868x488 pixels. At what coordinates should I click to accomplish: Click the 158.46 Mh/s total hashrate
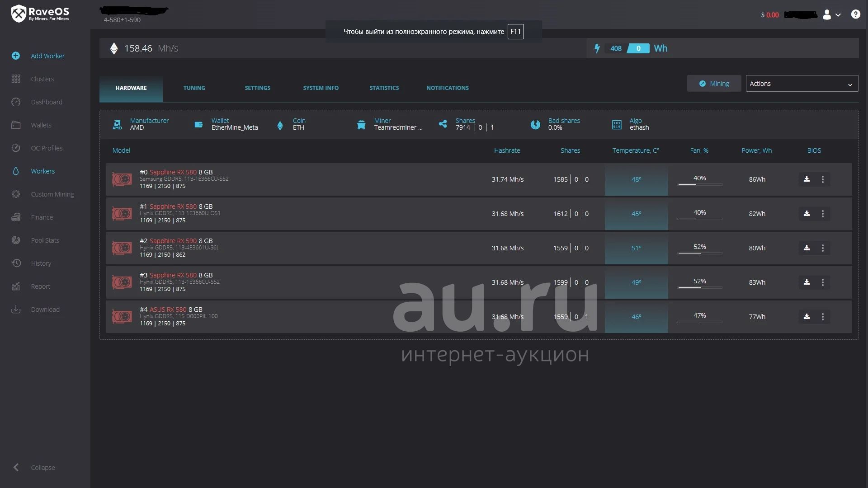[151, 48]
